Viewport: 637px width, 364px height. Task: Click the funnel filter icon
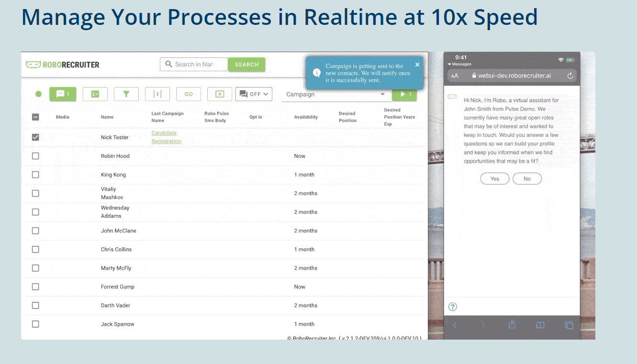coord(126,94)
